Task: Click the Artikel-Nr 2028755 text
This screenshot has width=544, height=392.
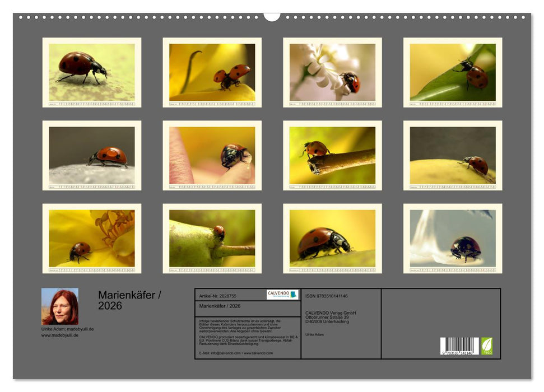Action: (x=218, y=296)
